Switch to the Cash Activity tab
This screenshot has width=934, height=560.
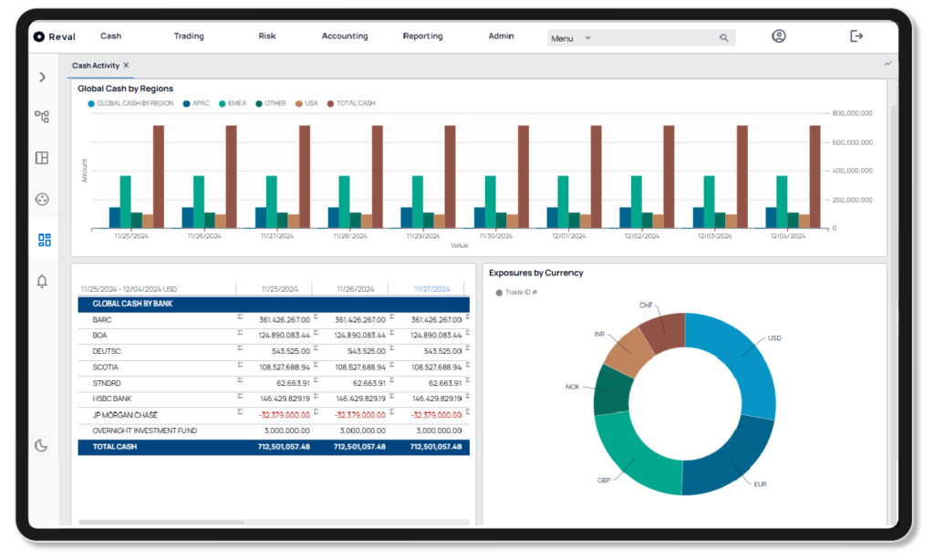(x=96, y=65)
